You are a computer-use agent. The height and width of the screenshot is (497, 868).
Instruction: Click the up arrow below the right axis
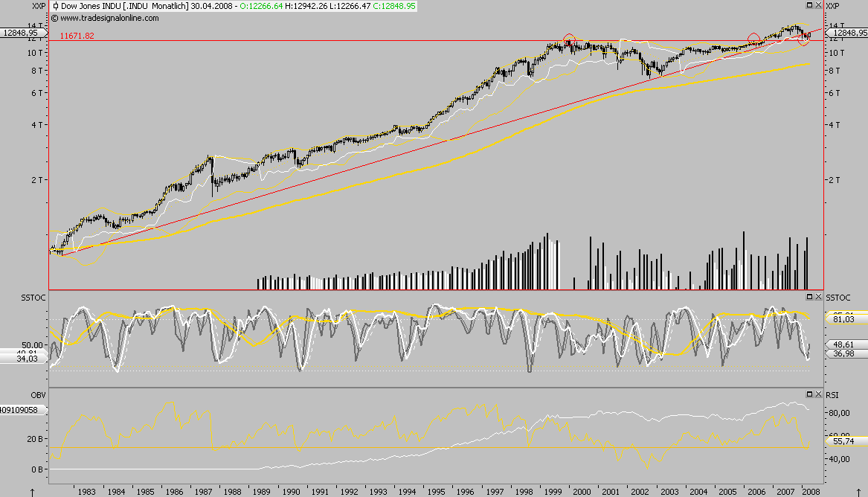click(x=858, y=492)
